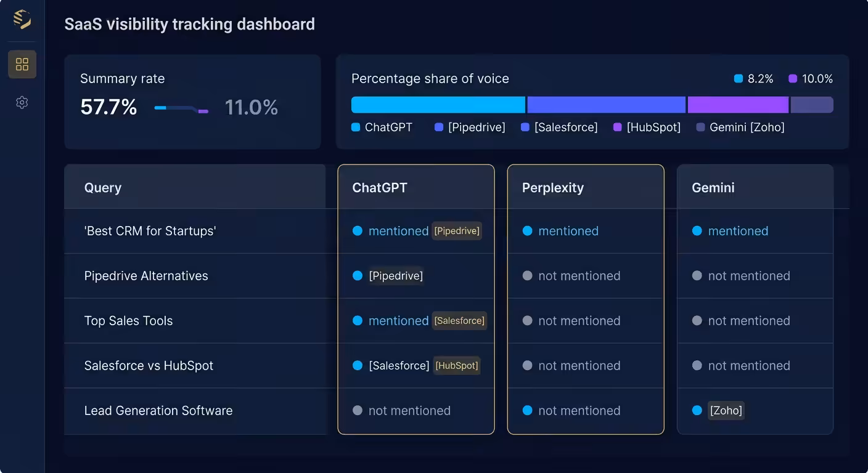Image resolution: width=868 pixels, height=473 pixels.
Task: Click ChatGPT 'not mentioned' for Lead Generation Software
Action: click(409, 411)
